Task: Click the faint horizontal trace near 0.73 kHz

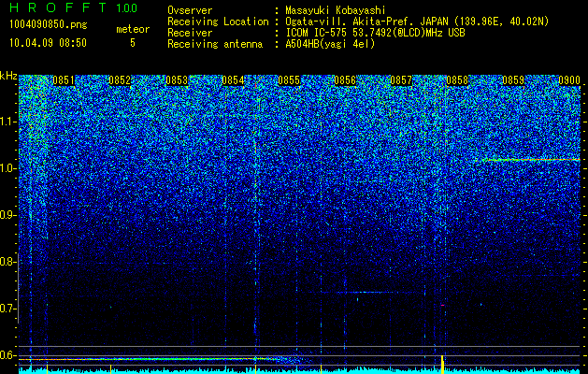Action: pos(366,292)
